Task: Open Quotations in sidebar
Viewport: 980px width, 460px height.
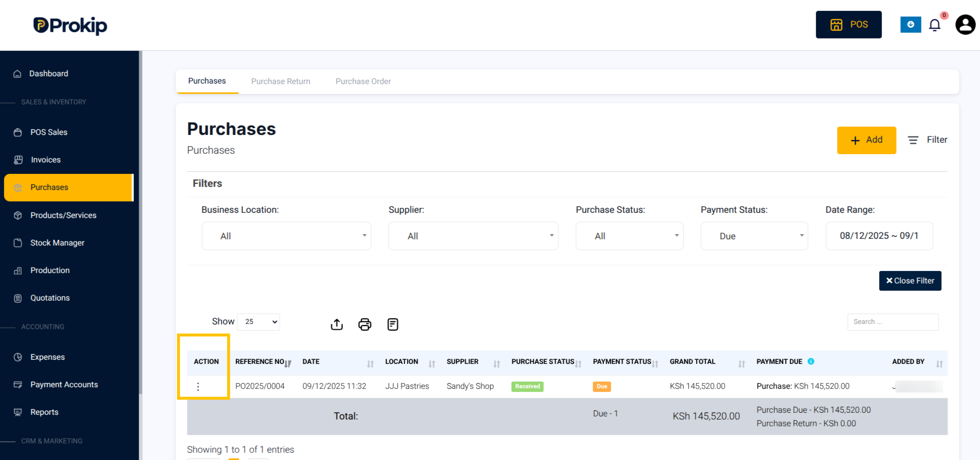Action: (x=50, y=298)
